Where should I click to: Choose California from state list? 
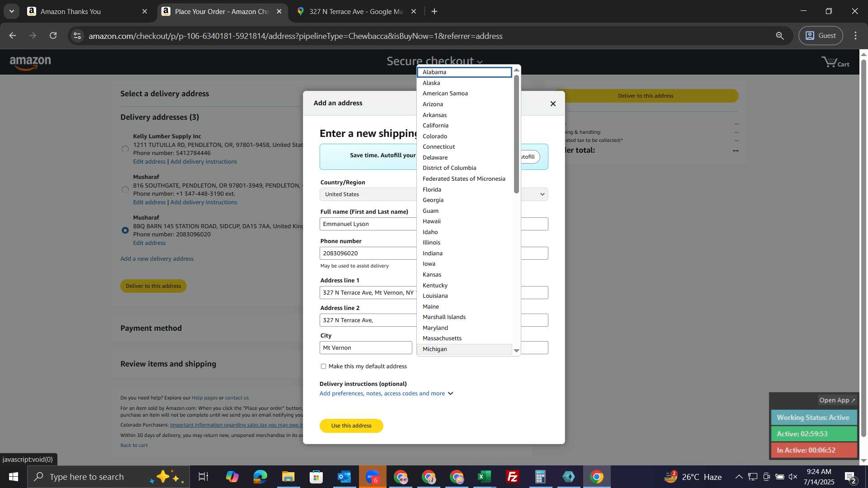point(464,125)
